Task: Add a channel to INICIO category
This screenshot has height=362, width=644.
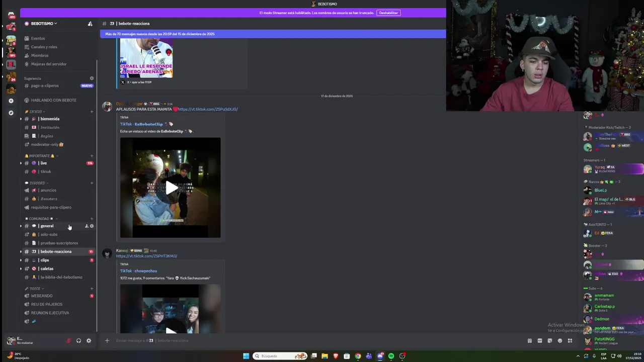Action: point(92,112)
